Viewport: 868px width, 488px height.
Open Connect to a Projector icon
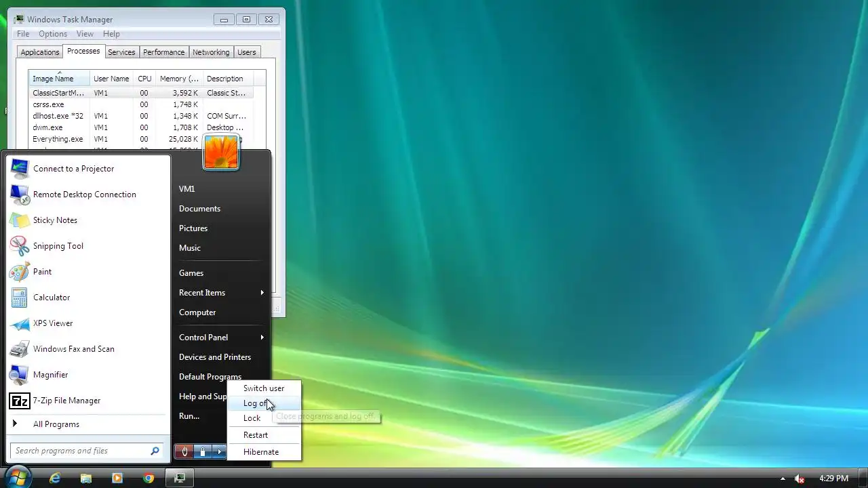(20, 169)
